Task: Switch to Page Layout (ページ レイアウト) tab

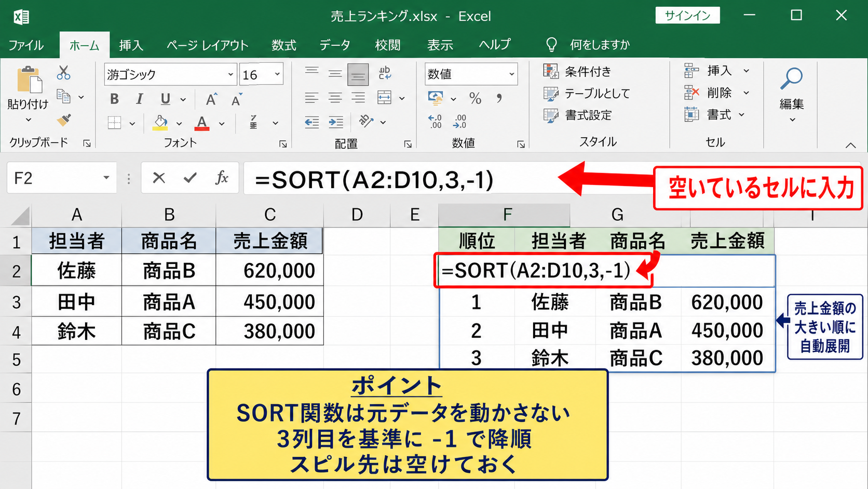Action: 208,45
